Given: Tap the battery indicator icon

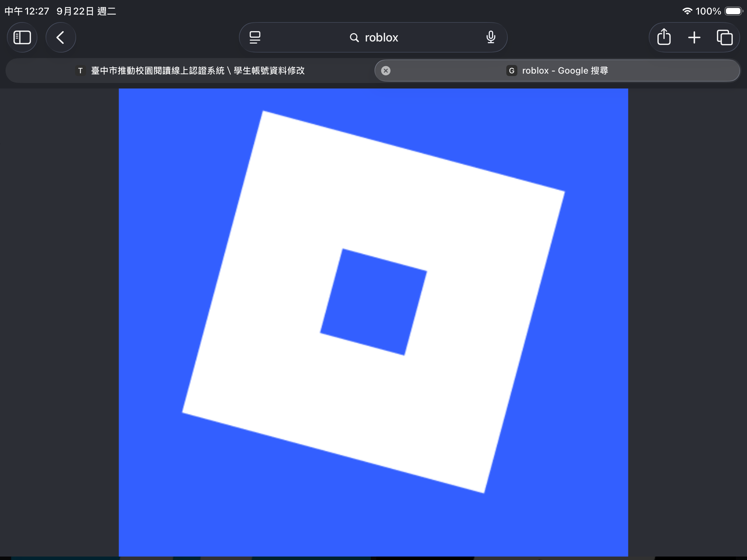Looking at the screenshot, I should (x=734, y=11).
